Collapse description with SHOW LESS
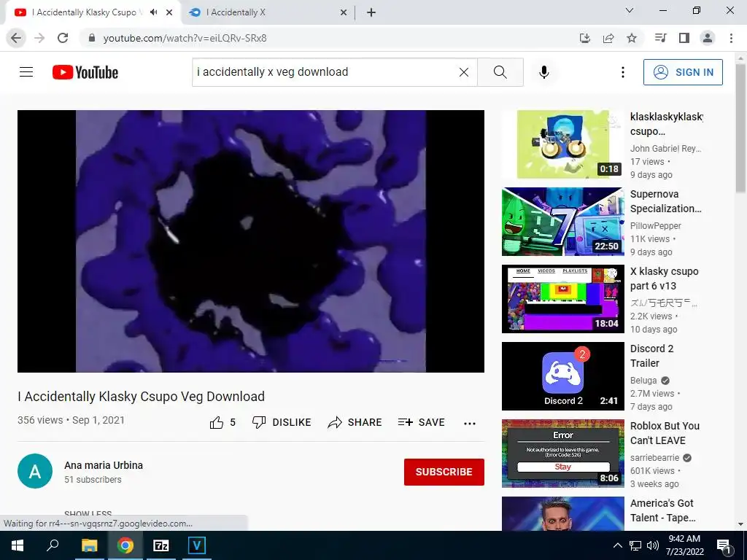Viewport: 747px width, 560px height. click(88, 513)
